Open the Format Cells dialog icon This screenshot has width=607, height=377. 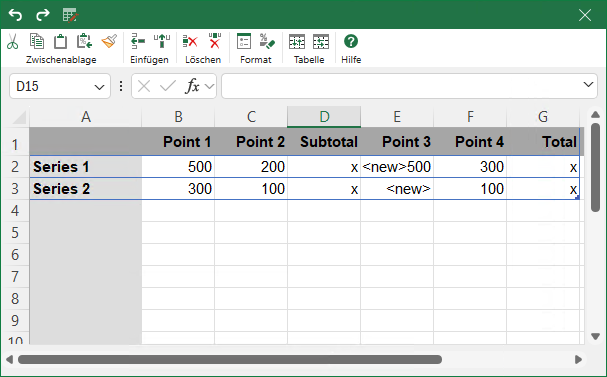point(244,41)
